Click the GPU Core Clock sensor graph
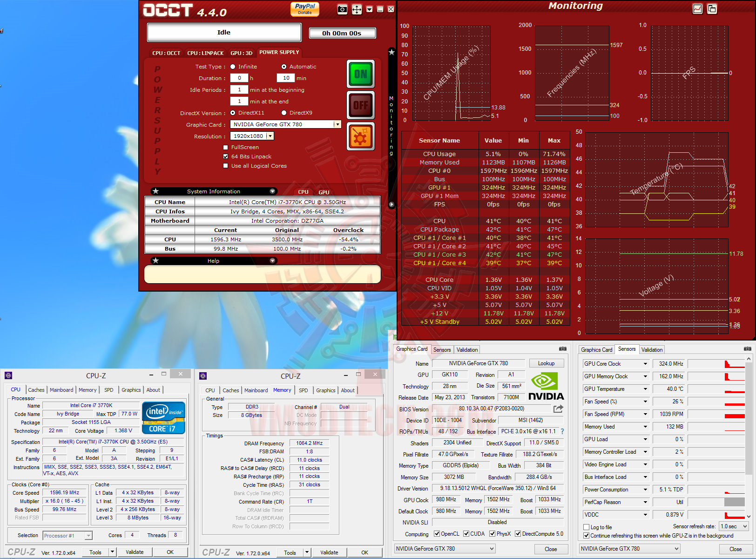The width and height of the screenshot is (756, 559). 716,364
